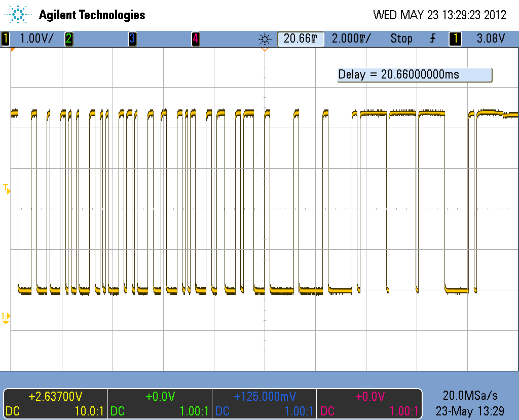Screen dimensions: 519x420
Task: Click the 20.0MSa/s sample rate readout
Action: pyautogui.click(x=470, y=396)
